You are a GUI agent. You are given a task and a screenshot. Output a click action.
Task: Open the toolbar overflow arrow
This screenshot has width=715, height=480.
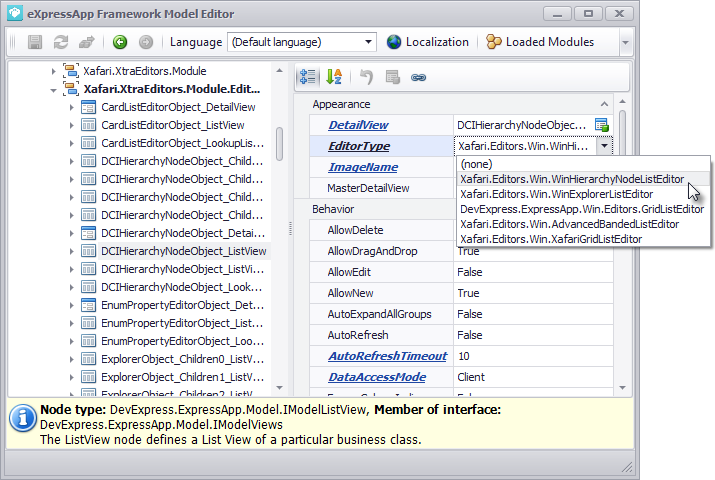click(x=625, y=42)
